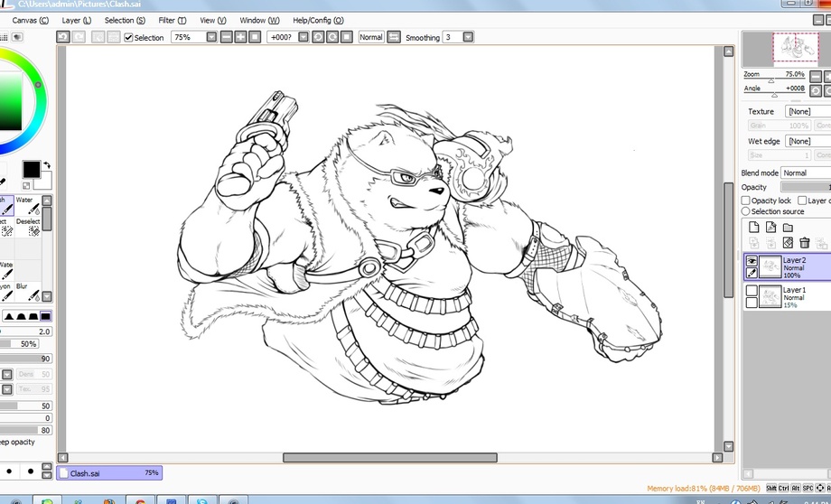Select Layer1 in the layers list

(x=795, y=297)
